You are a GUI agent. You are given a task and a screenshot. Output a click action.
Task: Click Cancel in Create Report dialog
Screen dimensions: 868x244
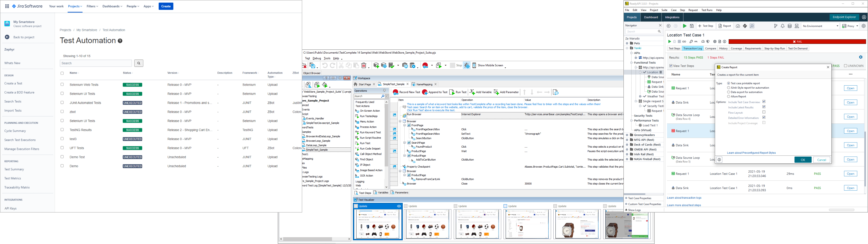[x=821, y=160]
